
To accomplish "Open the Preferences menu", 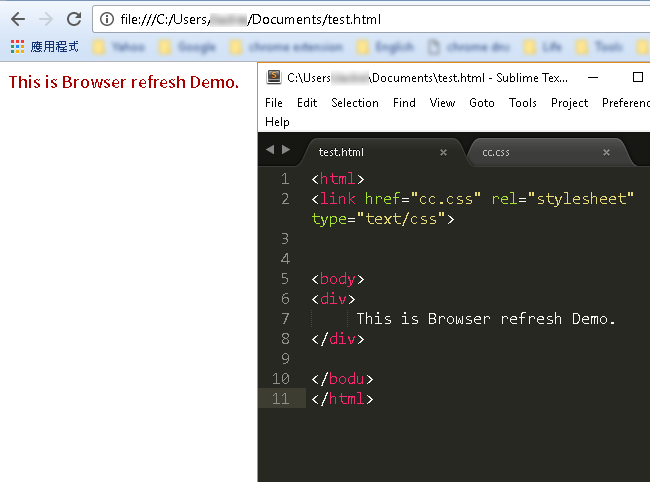I will point(626,103).
